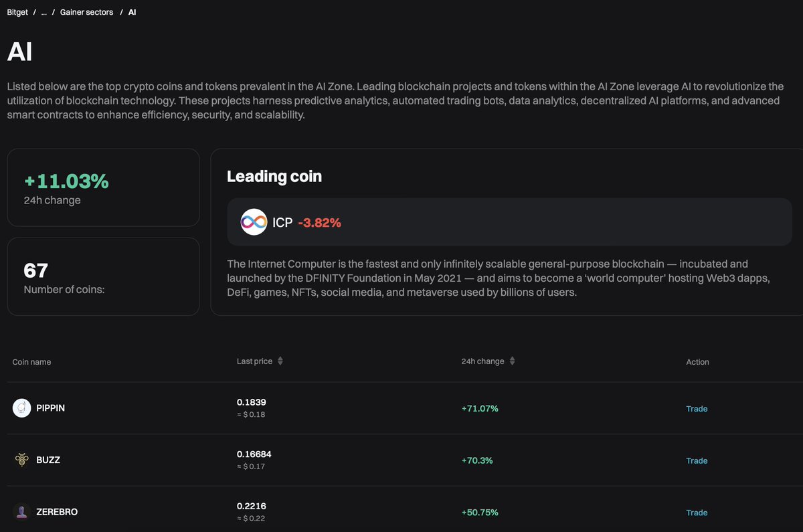Click the ZEREBRO coin icon
The height and width of the screenshot is (532, 803).
point(22,512)
